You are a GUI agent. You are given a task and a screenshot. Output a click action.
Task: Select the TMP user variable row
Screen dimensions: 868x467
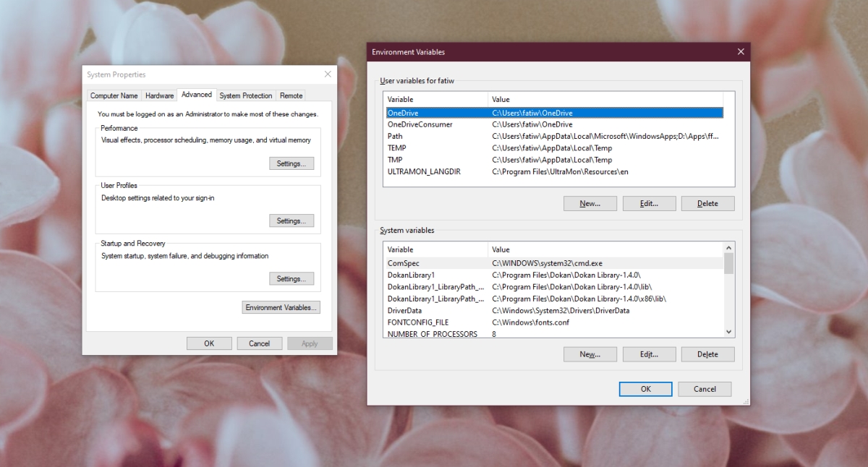pyautogui.click(x=554, y=160)
